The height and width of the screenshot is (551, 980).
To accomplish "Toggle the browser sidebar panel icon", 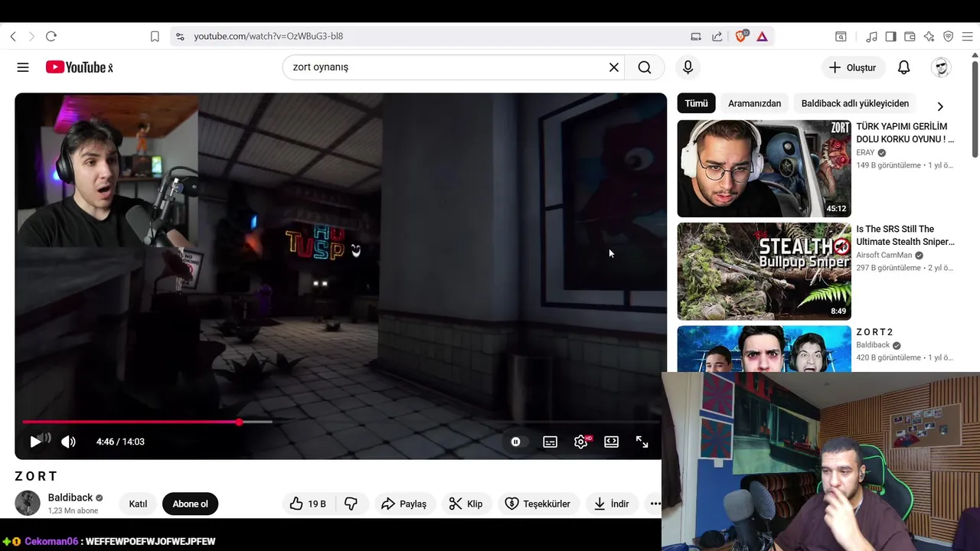I will (890, 36).
